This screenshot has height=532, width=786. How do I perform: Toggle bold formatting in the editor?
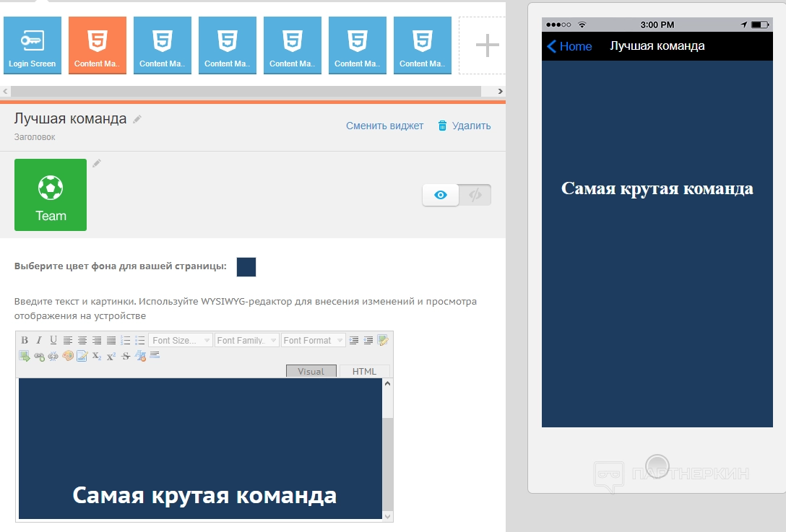tap(25, 341)
